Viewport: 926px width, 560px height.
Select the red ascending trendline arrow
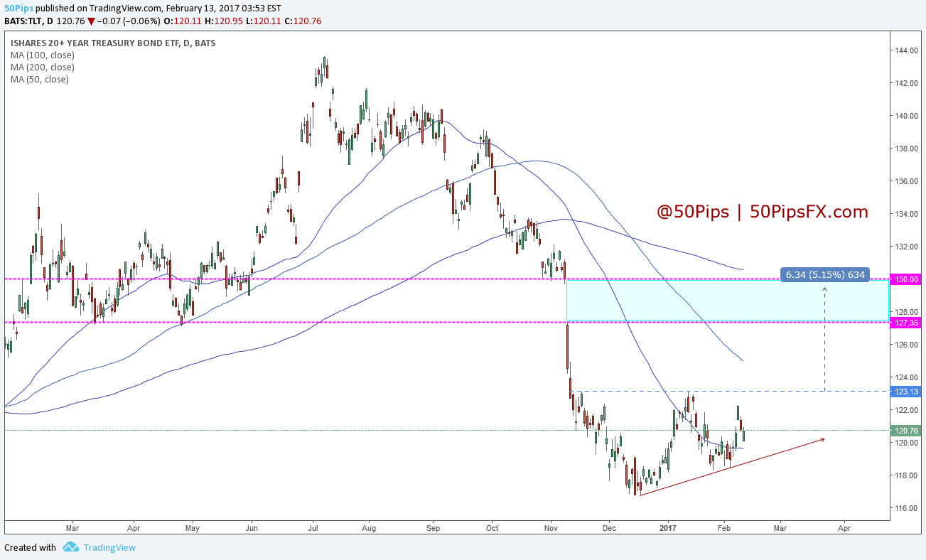732,467
